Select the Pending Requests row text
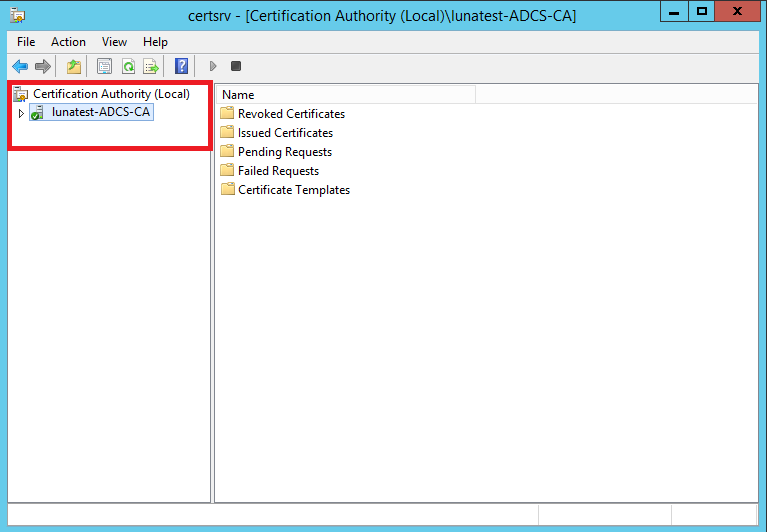 pos(285,152)
